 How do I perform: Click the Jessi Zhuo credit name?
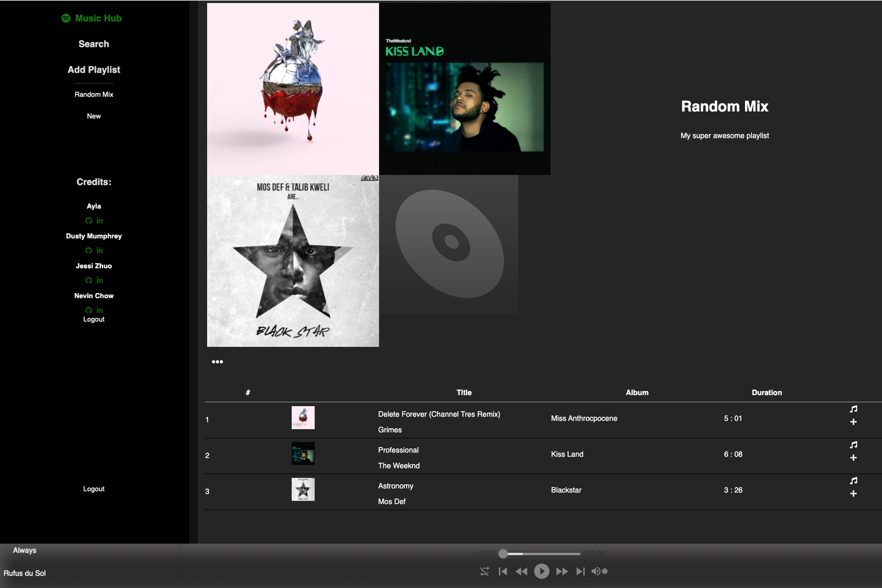94,266
